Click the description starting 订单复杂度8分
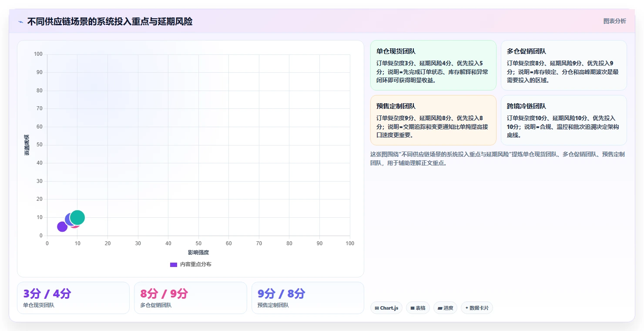This screenshot has height=331, width=644. pos(563,72)
